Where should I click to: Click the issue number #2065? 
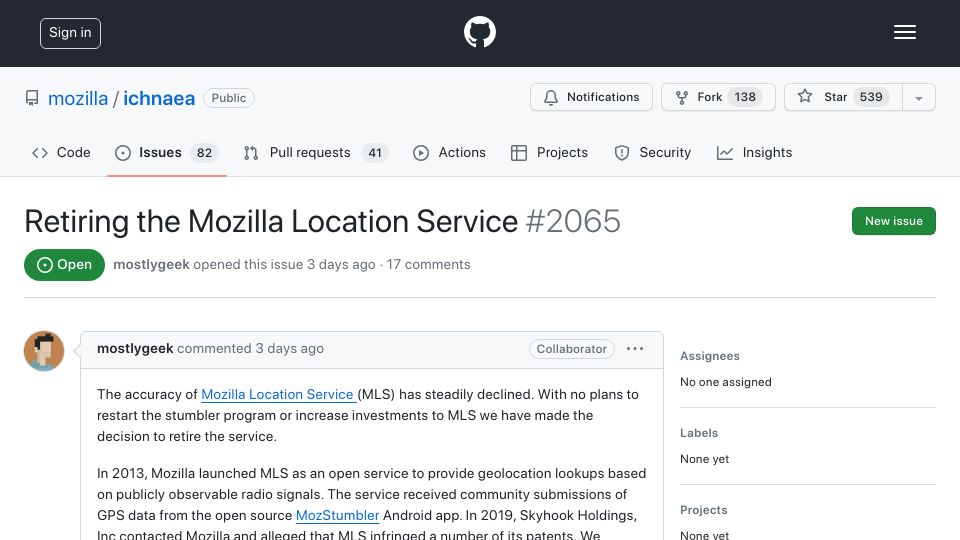pyautogui.click(x=573, y=221)
